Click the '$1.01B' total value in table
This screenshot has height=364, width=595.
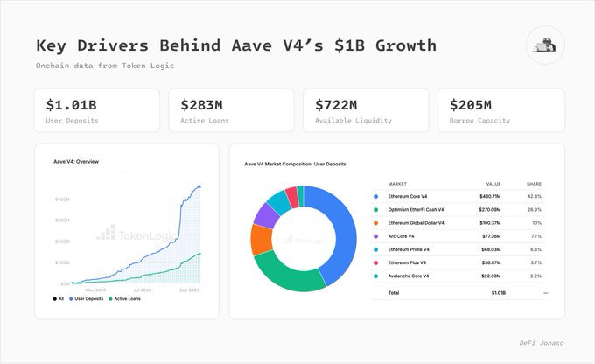(x=498, y=293)
